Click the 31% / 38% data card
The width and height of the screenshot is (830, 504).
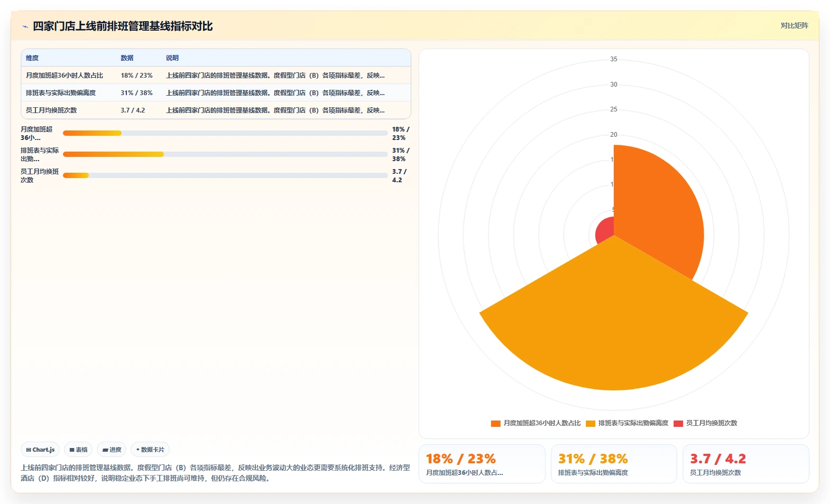tap(614, 464)
